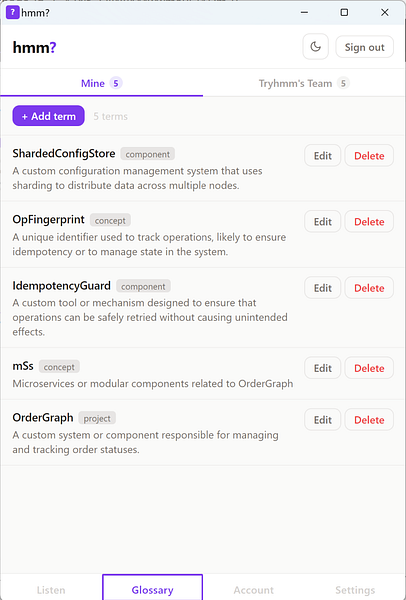406x600 pixels.
Task: Click the hmm? logo in the header
Action: click(34, 47)
